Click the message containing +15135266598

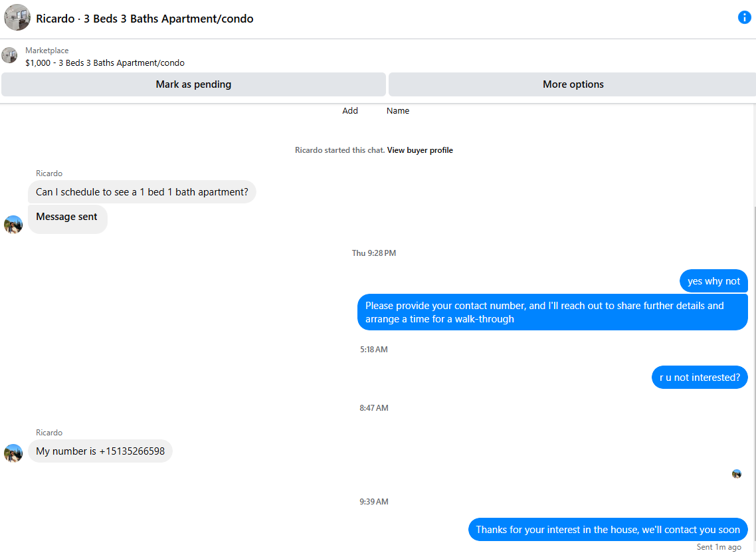[x=100, y=451]
